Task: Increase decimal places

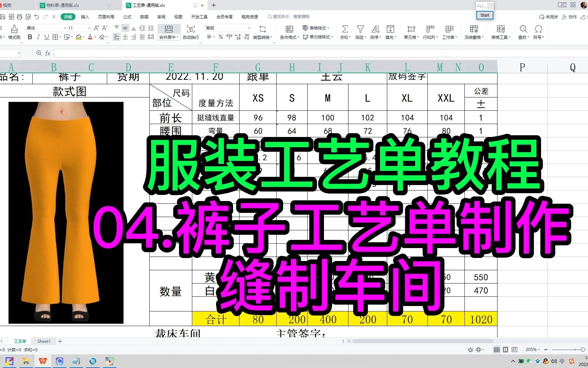Action: click(238, 37)
